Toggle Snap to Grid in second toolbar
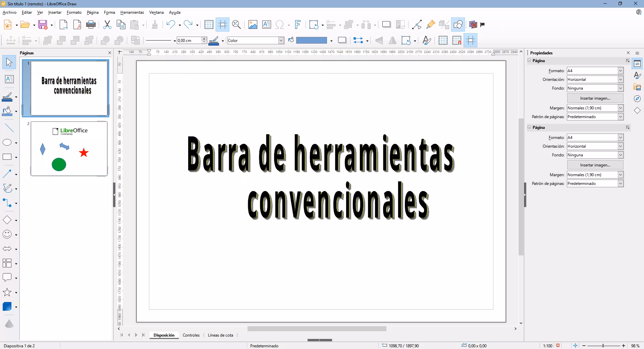 [457, 40]
